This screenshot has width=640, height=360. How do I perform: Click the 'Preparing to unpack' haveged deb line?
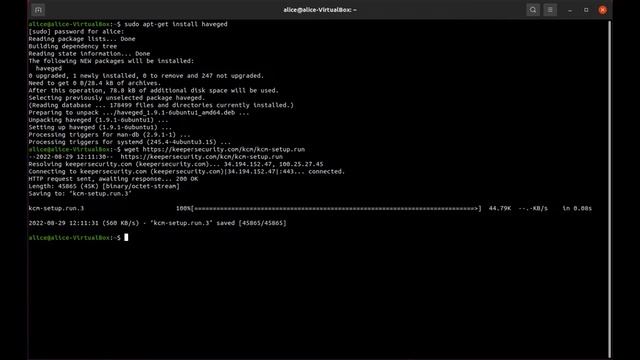pyautogui.click(x=139, y=112)
